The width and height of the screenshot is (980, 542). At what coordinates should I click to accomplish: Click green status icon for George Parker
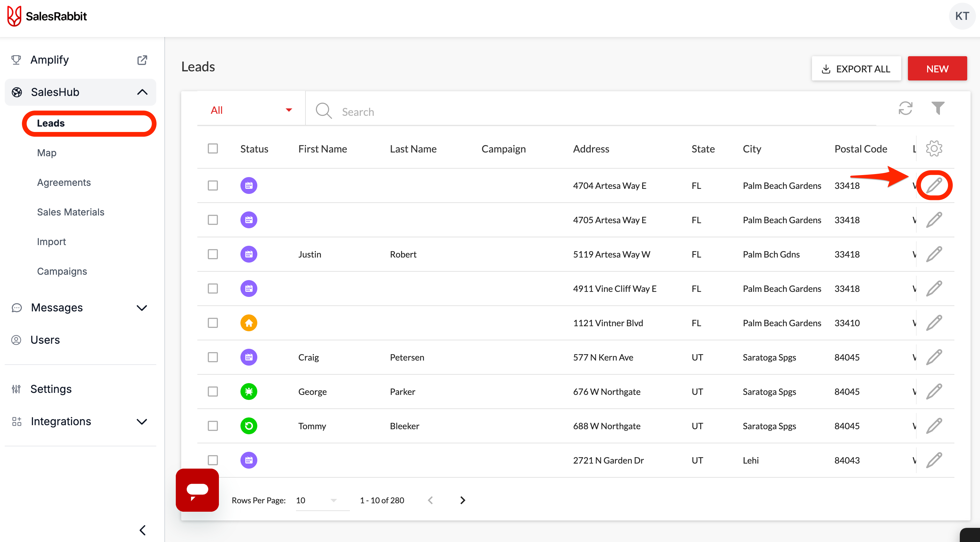tap(249, 392)
